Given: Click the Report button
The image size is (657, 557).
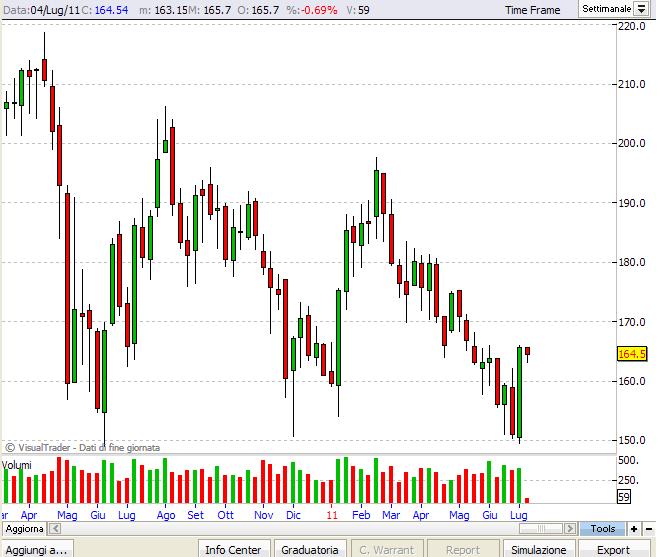Looking at the screenshot, I should click(x=463, y=549).
